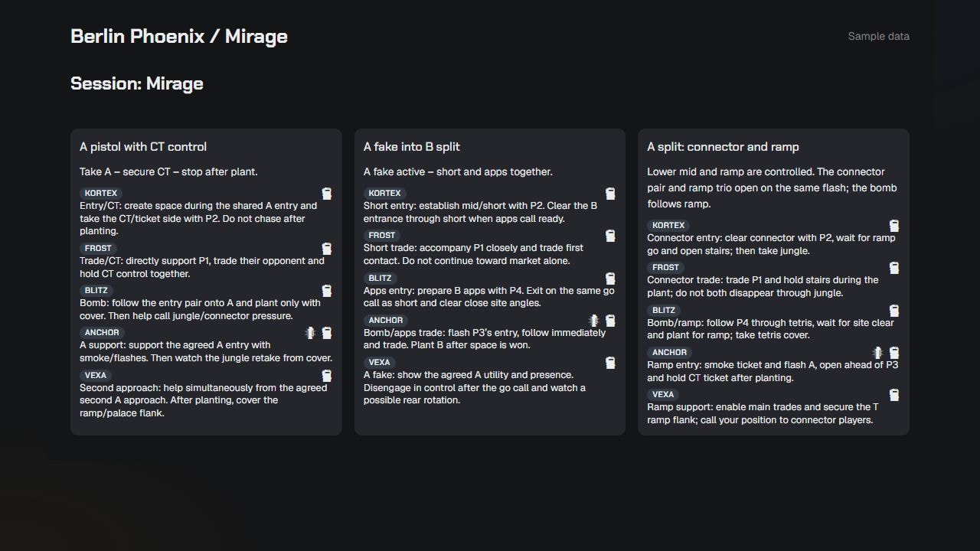Click ANCHOR's flashbang icon in A fake into B split

593,321
